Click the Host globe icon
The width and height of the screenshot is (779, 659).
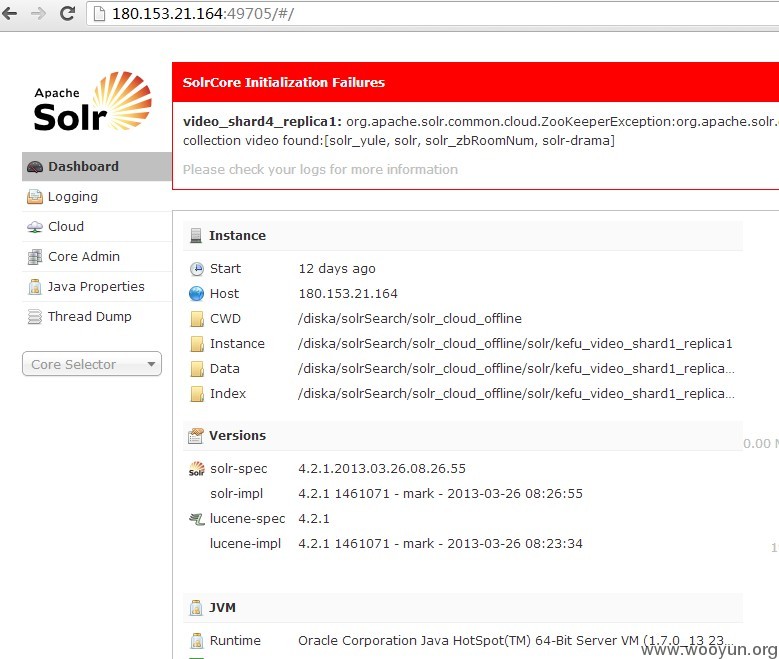197,294
